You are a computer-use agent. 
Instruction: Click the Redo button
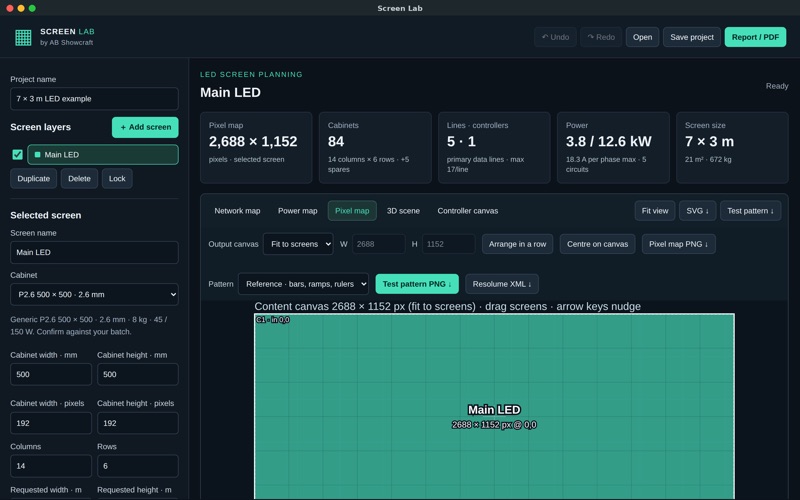(601, 37)
